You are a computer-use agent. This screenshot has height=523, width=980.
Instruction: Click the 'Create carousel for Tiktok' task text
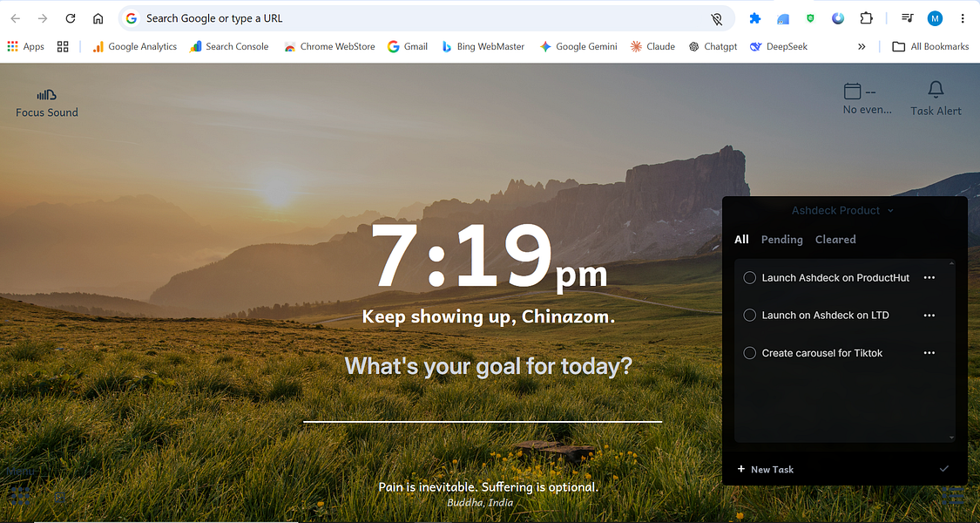point(821,353)
